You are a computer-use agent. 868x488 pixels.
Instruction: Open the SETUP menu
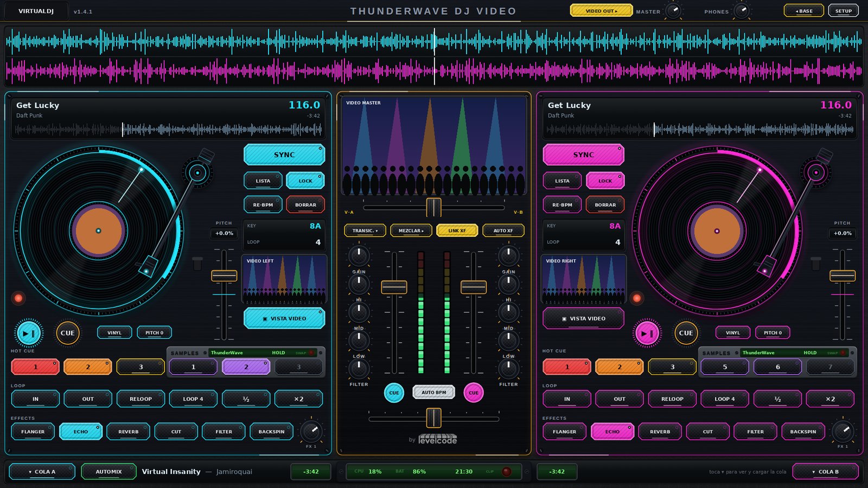click(x=844, y=11)
